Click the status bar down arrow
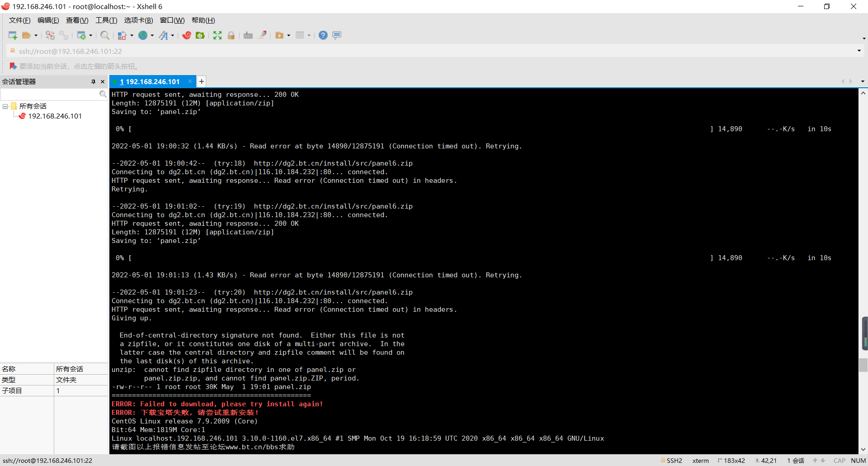This screenshot has width=868, height=466. [x=823, y=461]
